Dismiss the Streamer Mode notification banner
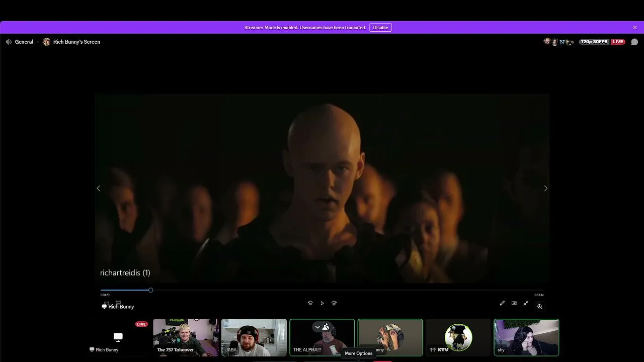Screen dimensions: 644x362 [635, 28]
